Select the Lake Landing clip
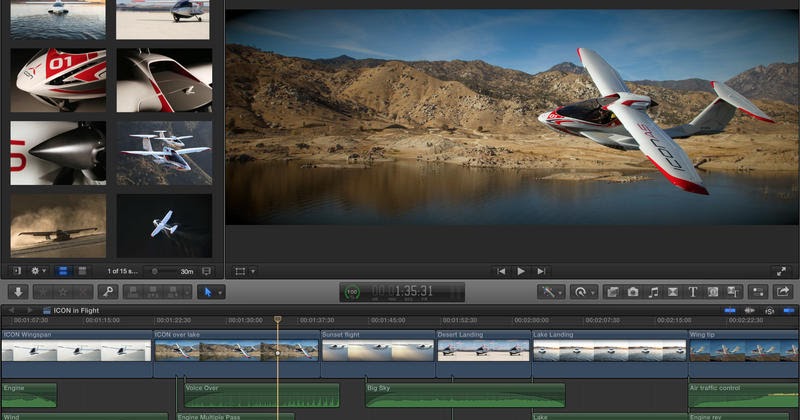 [x=610, y=354]
